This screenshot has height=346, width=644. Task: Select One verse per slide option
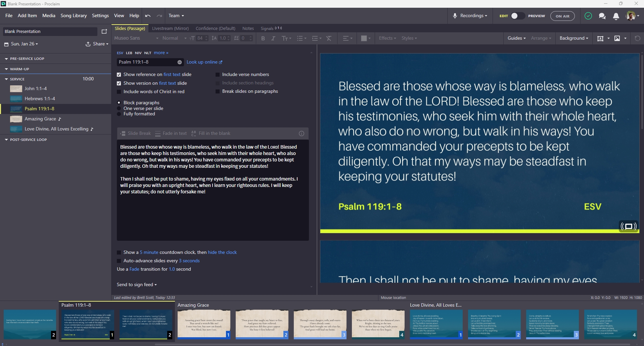point(119,108)
